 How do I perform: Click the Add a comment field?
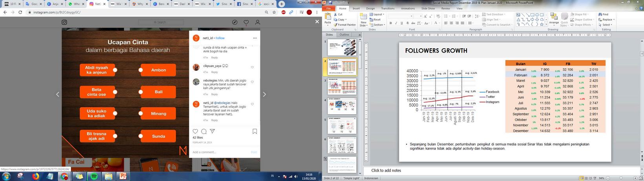(x=220, y=152)
